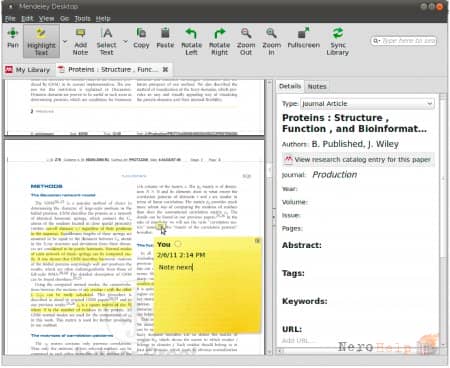Click the Abstract section label
The height and width of the screenshot is (368, 450).
point(302,245)
